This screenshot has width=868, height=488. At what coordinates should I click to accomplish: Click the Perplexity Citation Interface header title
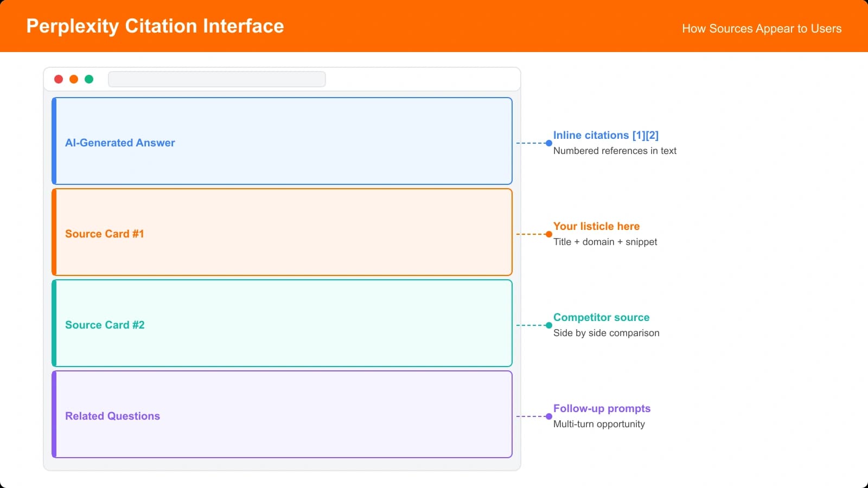(155, 25)
